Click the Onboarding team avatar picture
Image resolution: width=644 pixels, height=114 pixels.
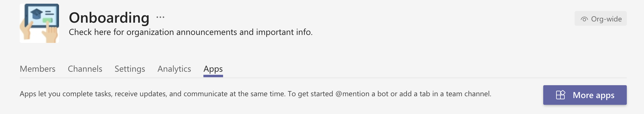click(39, 23)
